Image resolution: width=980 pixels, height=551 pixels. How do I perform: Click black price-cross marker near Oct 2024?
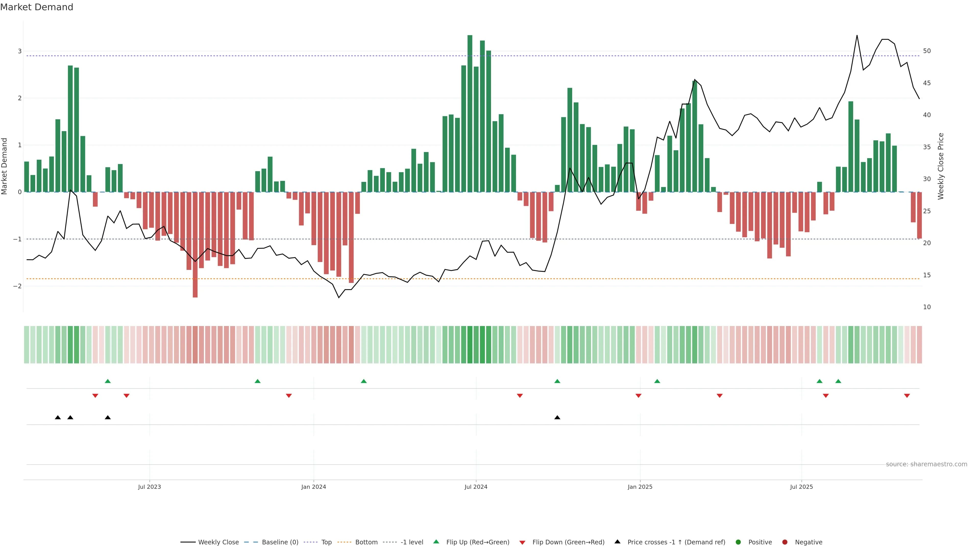pyautogui.click(x=557, y=418)
